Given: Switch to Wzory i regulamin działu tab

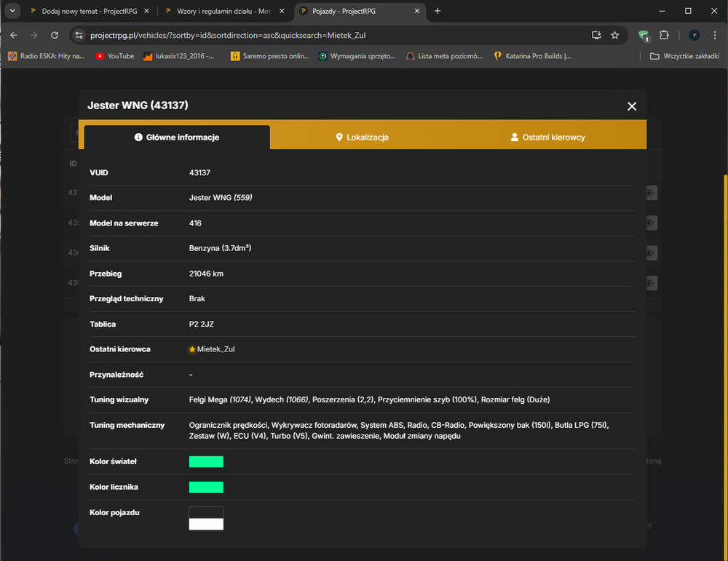Looking at the screenshot, I should pyautogui.click(x=224, y=11).
